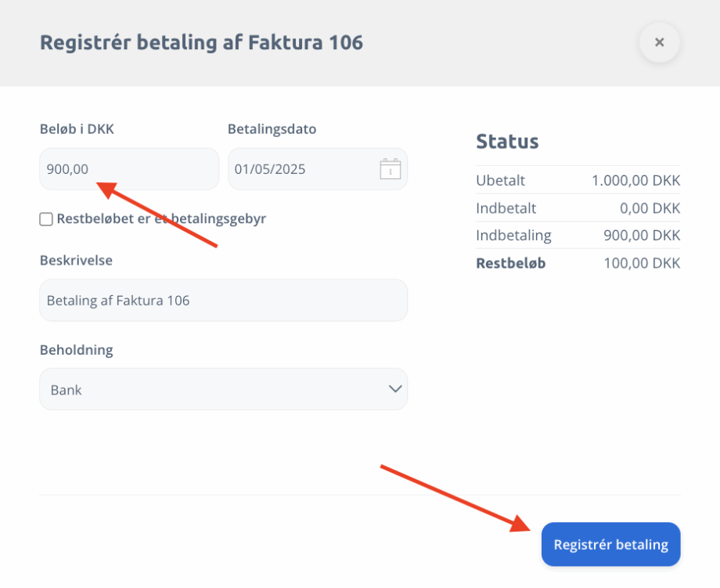Click the Ubetalt amount 1.000,00 DKK
The width and height of the screenshot is (720, 588).
[x=635, y=181]
